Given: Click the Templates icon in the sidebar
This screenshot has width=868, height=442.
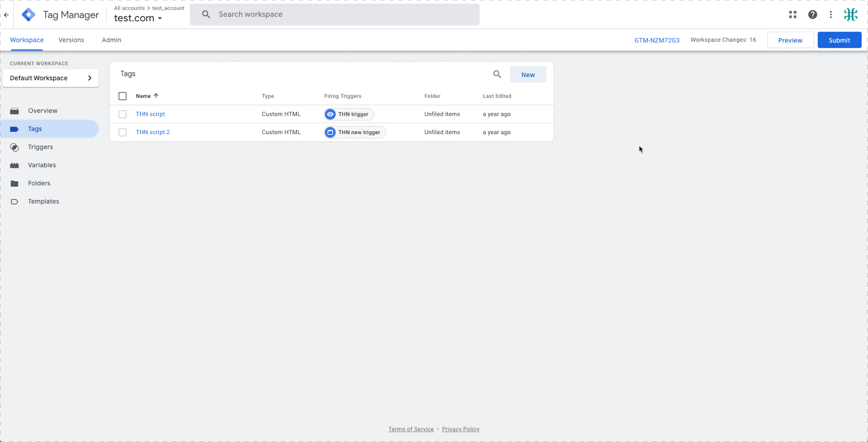Looking at the screenshot, I should [x=15, y=201].
